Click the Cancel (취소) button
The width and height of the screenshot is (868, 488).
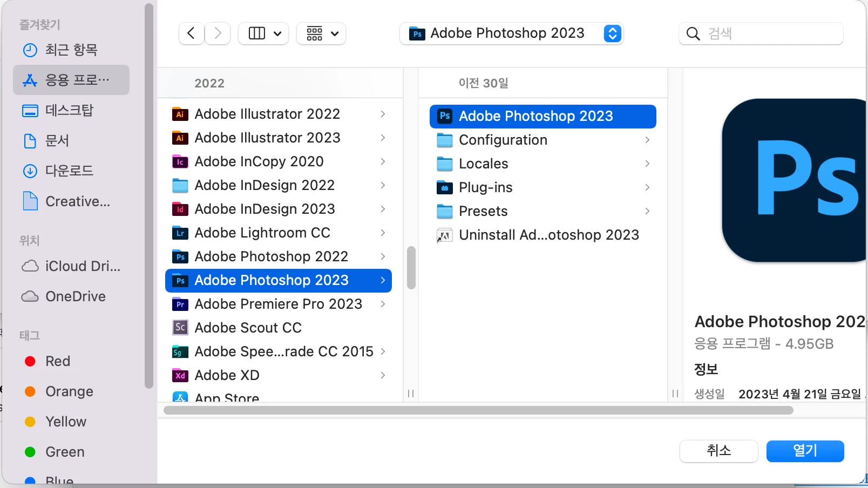coord(719,451)
